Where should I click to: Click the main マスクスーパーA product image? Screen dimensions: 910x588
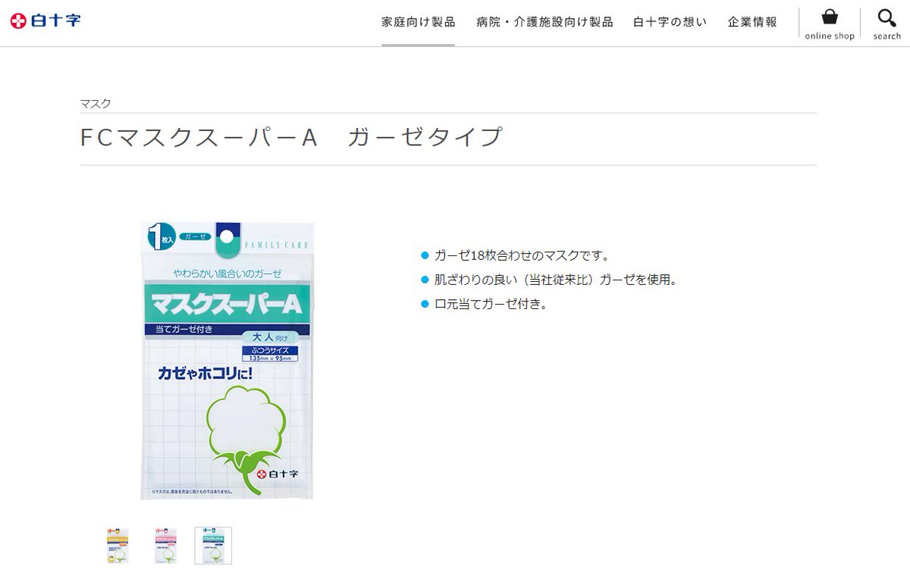click(227, 361)
